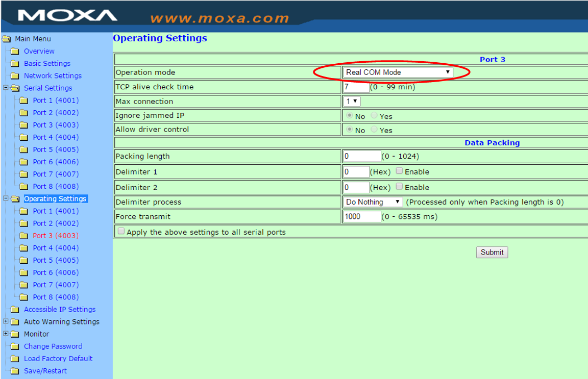Open Serial Settings Port 2 (4002)
Viewport: 588px width, 379px height.
point(56,113)
